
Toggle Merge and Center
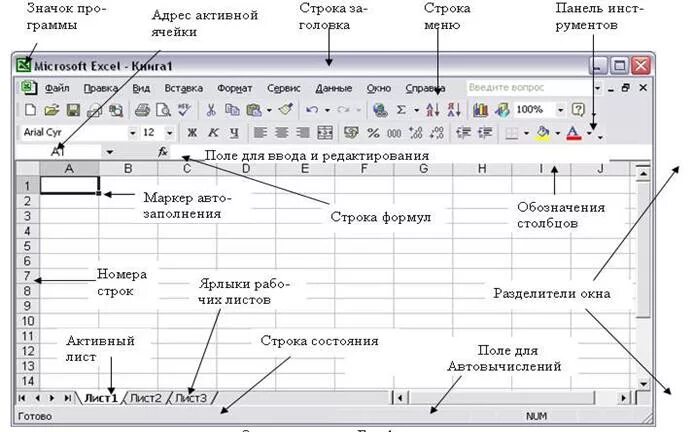click(325, 133)
